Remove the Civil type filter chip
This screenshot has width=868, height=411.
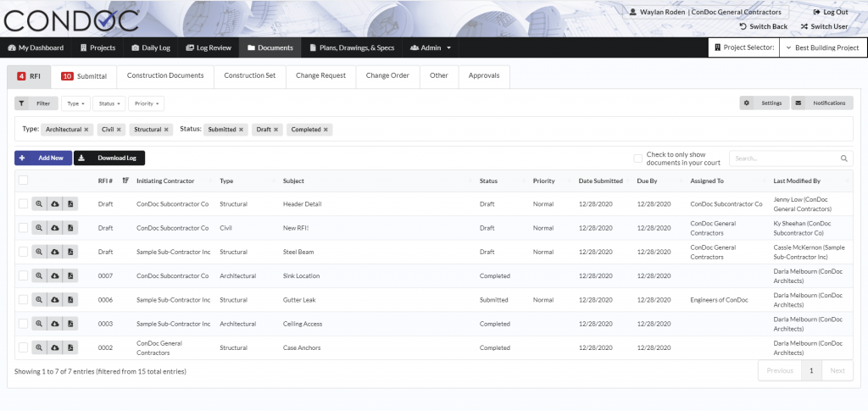tap(119, 130)
